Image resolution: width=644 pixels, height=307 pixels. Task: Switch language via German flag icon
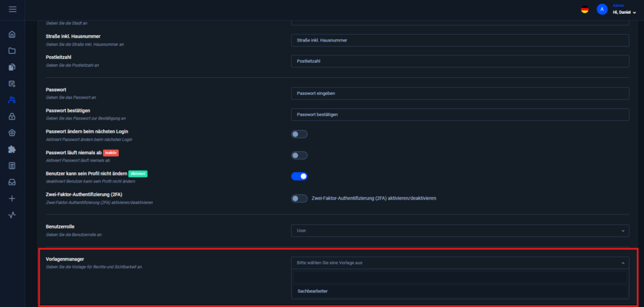pos(584,9)
